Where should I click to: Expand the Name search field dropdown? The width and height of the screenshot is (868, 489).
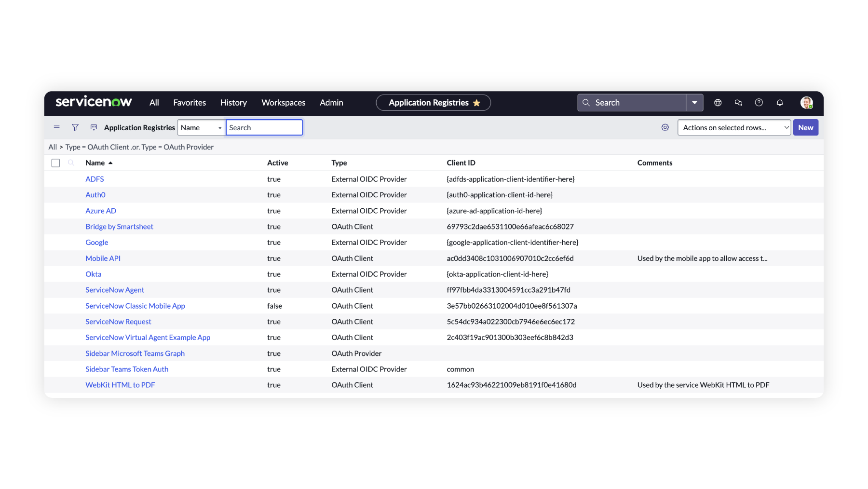(201, 128)
